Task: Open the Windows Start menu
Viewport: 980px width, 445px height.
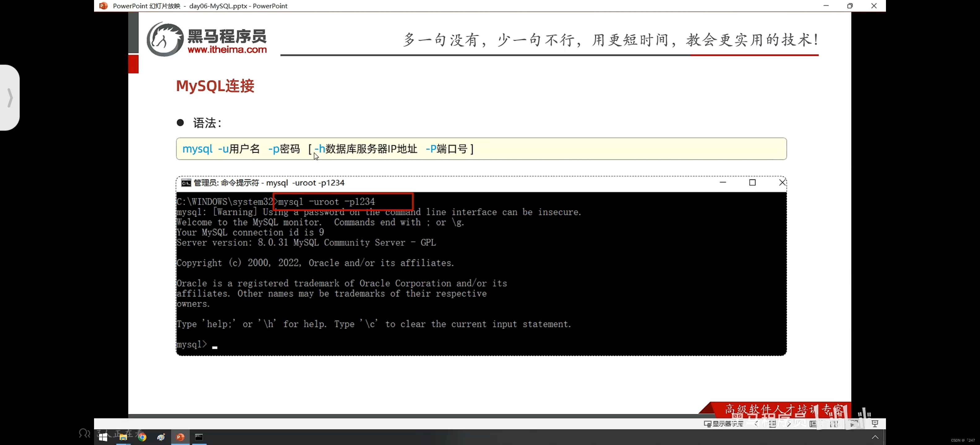Action: tap(103, 437)
